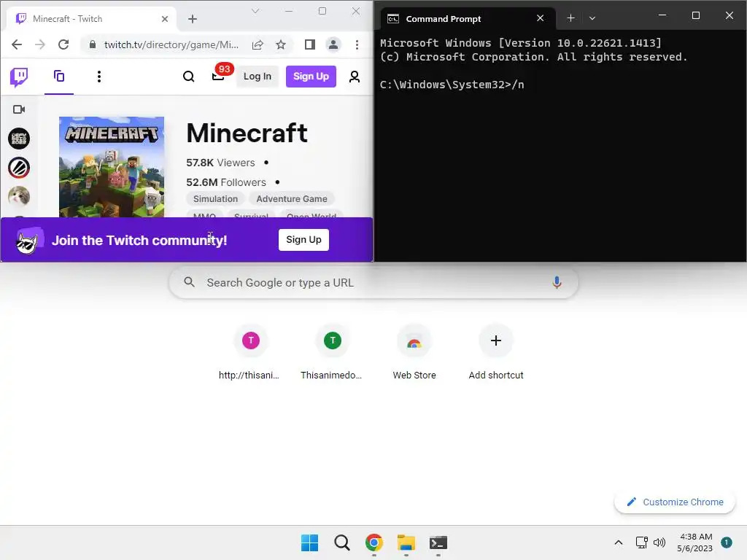
Task: Click the white Sign Up button in the banner
Action: [x=304, y=239]
